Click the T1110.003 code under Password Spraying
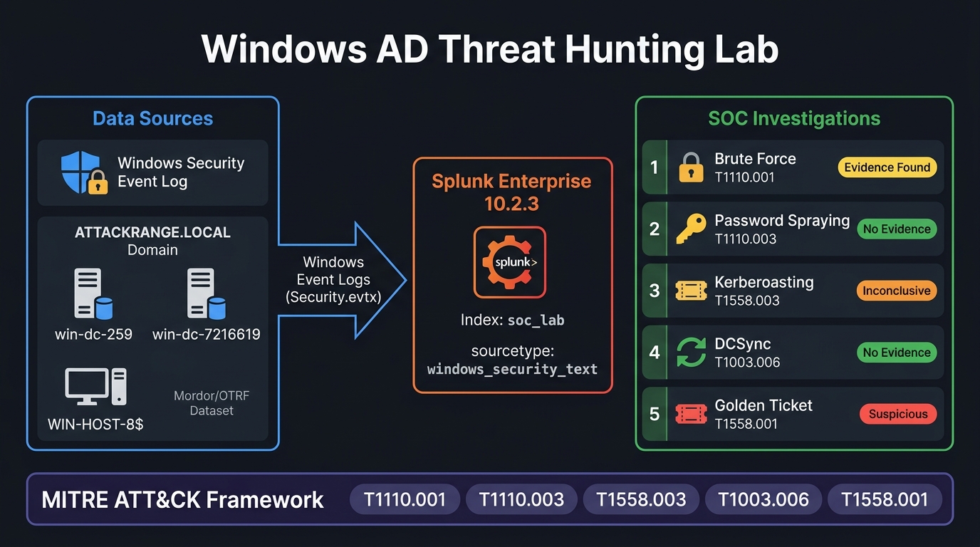Viewport: 980px width, 547px height. coord(745,239)
